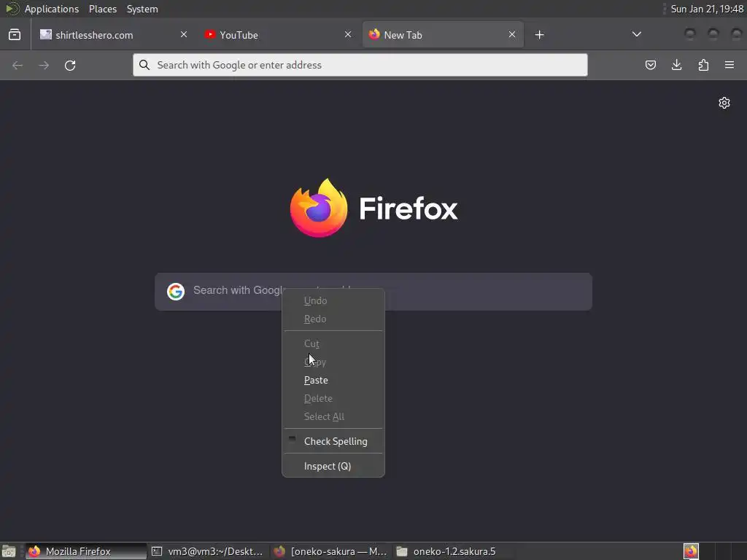Choose Inspect (Q) in context menu
747x560 pixels.
pyautogui.click(x=333, y=466)
